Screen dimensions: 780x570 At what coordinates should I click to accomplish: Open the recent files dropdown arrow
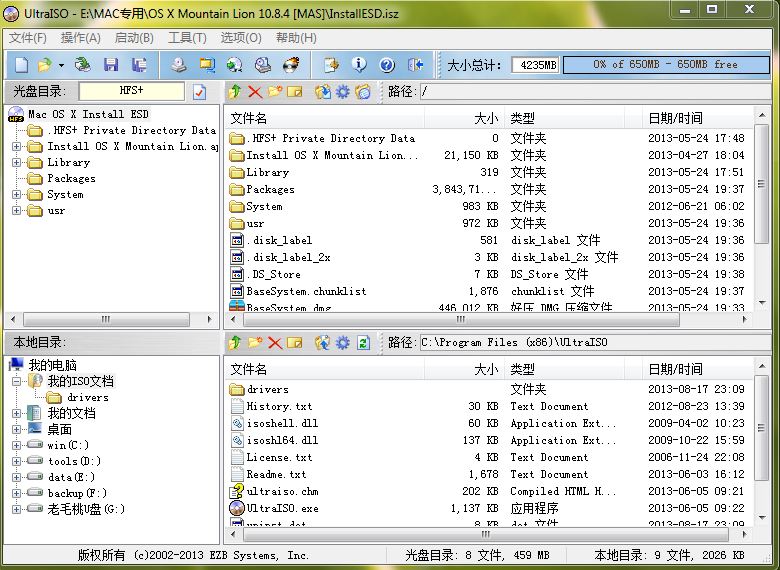pos(61,65)
